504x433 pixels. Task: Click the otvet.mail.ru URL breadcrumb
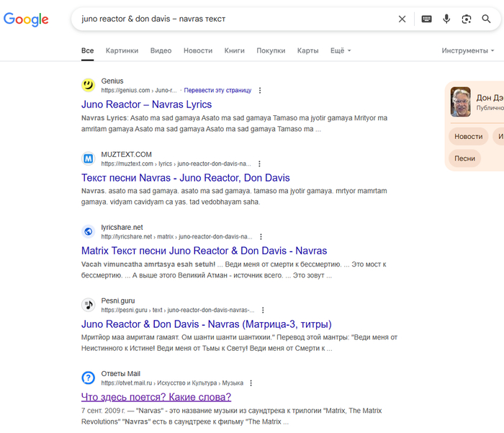[x=172, y=383]
